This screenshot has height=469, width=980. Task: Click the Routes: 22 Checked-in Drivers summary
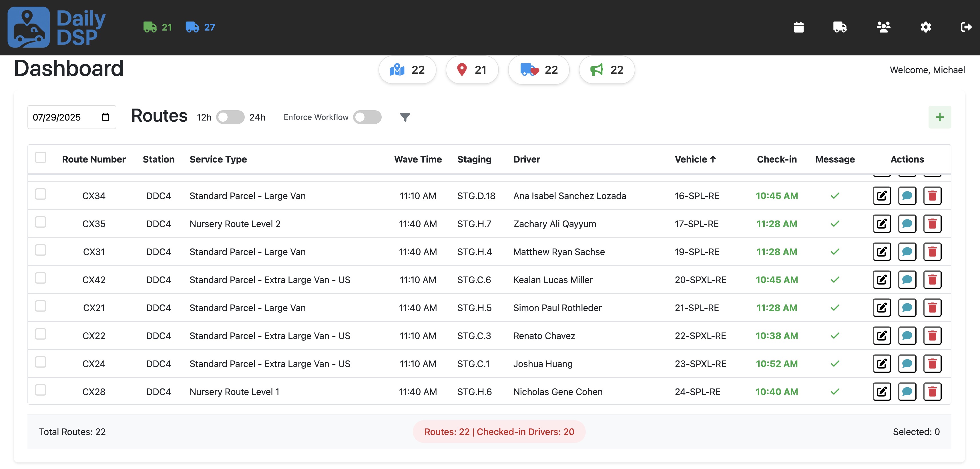[499, 431]
